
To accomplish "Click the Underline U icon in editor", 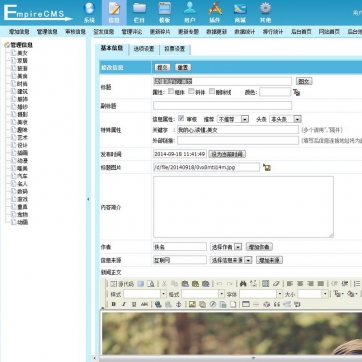I will [134, 304].
